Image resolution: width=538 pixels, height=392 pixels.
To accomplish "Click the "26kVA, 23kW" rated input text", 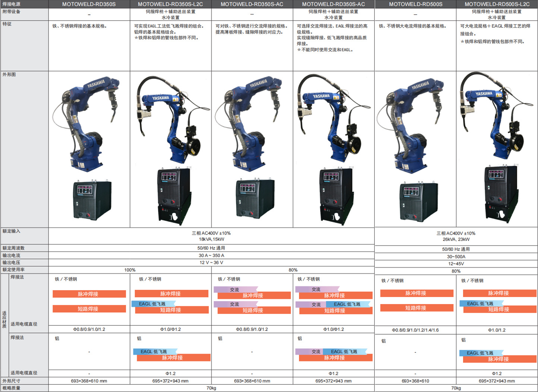I will point(456,240).
